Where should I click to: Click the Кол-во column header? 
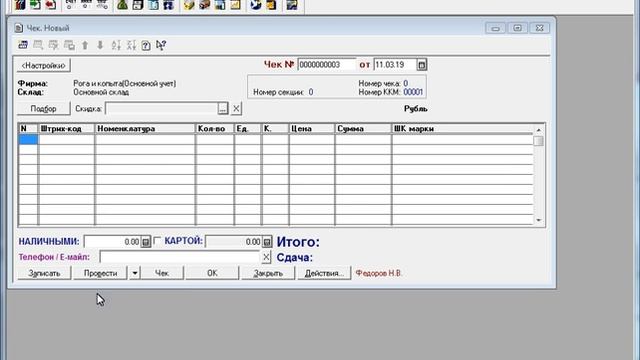coord(215,129)
